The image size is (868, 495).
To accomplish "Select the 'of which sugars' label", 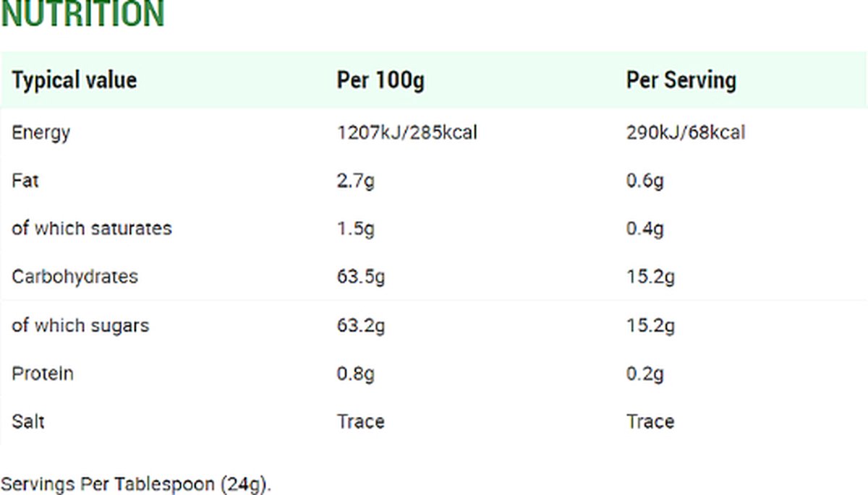I will pyautogui.click(x=80, y=325).
